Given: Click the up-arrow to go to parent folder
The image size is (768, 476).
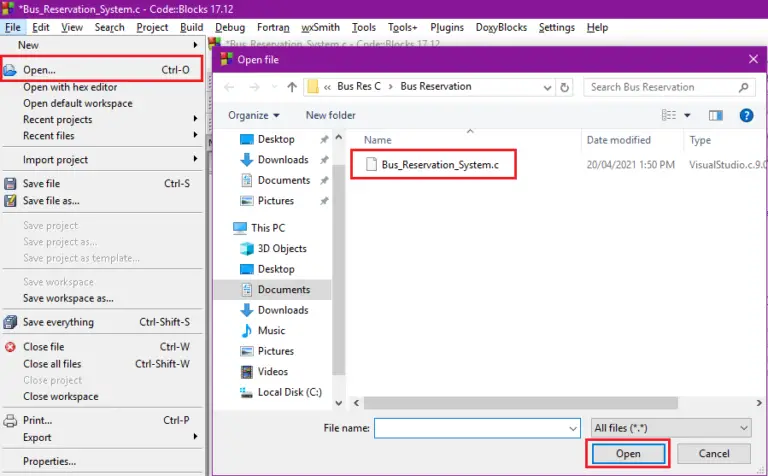Looking at the screenshot, I should (x=292, y=87).
